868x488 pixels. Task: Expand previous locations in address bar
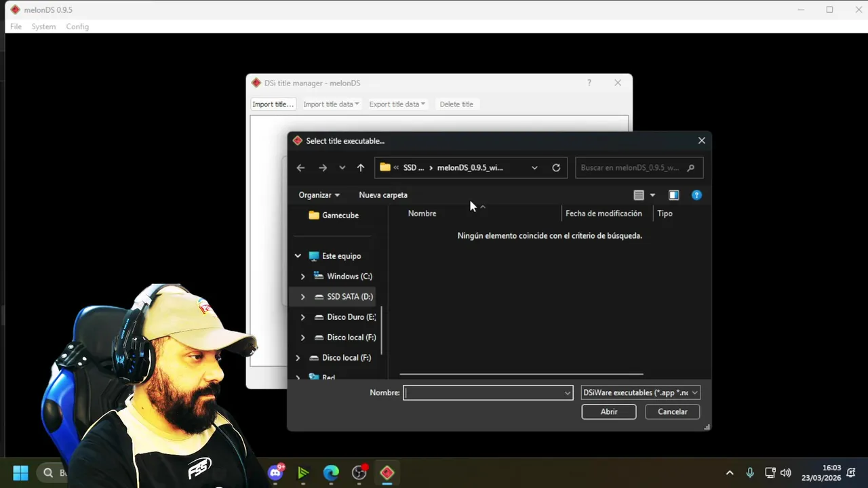(x=534, y=168)
